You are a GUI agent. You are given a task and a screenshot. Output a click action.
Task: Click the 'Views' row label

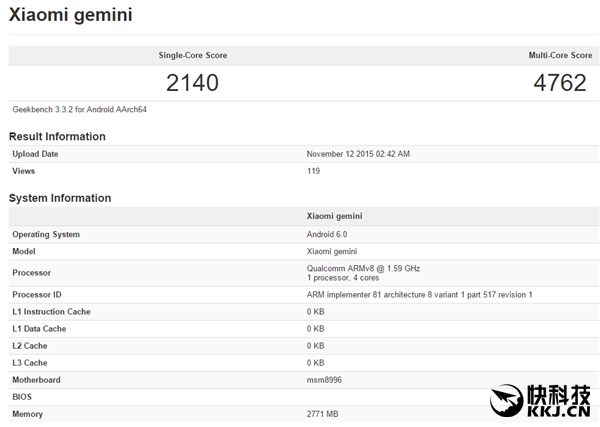pyautogui.click(x=23, y=171)
